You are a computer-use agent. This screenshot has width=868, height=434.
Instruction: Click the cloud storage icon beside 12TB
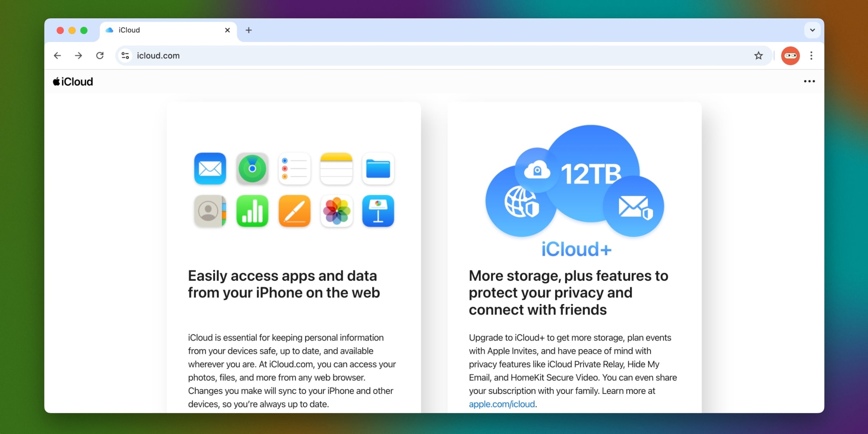(537, 170)
